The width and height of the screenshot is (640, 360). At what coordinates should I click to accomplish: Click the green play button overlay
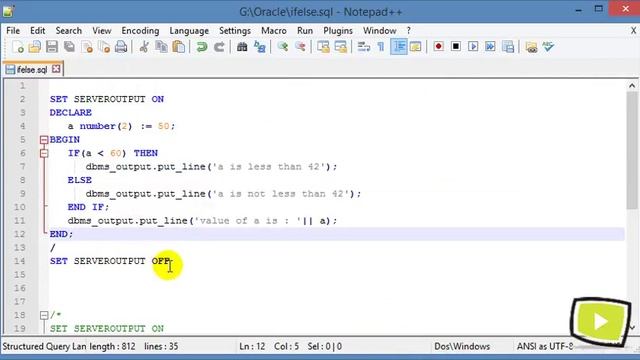click(x=600, y=322)
